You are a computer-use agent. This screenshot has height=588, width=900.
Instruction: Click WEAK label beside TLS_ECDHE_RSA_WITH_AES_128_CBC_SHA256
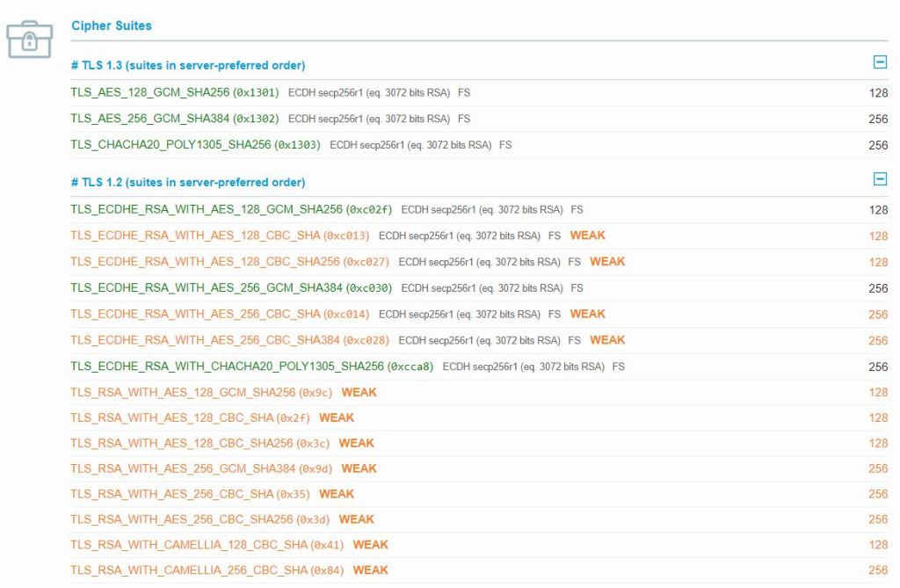point(607,261)
